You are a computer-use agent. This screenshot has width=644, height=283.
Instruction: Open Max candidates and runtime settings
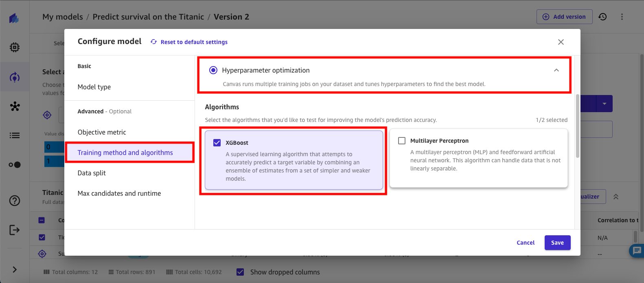[x=119, y=193]
